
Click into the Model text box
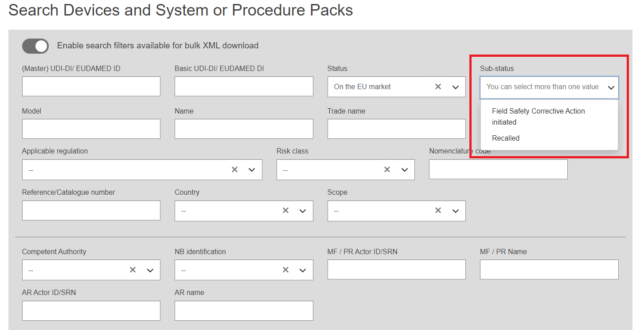[91, 129]
